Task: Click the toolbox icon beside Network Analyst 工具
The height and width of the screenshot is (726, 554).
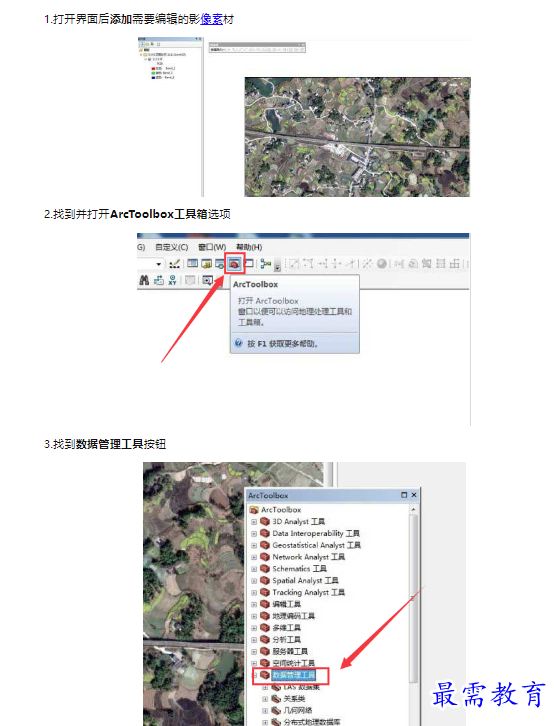Action: pos(265,557)
